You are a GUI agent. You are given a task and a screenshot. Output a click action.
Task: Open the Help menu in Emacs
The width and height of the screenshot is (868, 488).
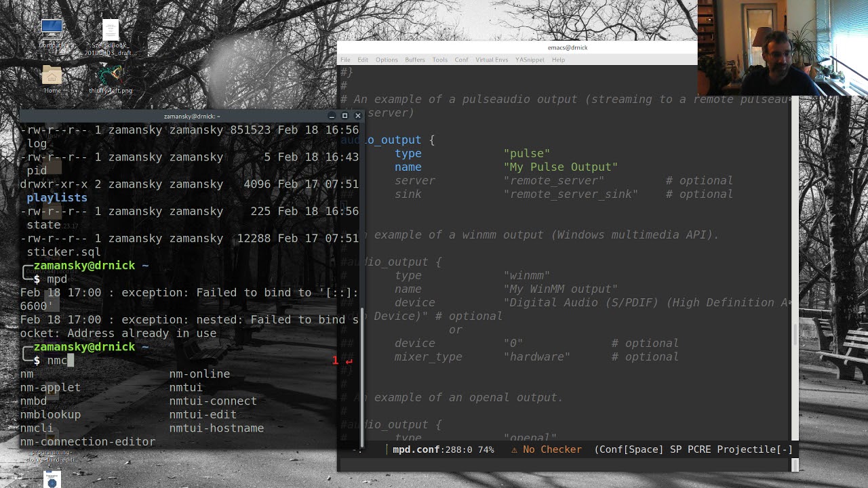(x=558, y=60)
